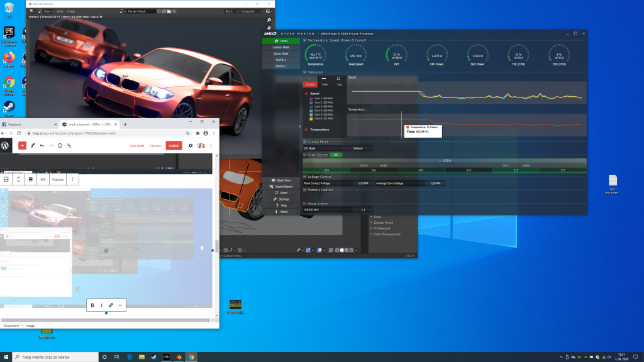
Task: Open the Windows Start menu
Action: [6, 357]
